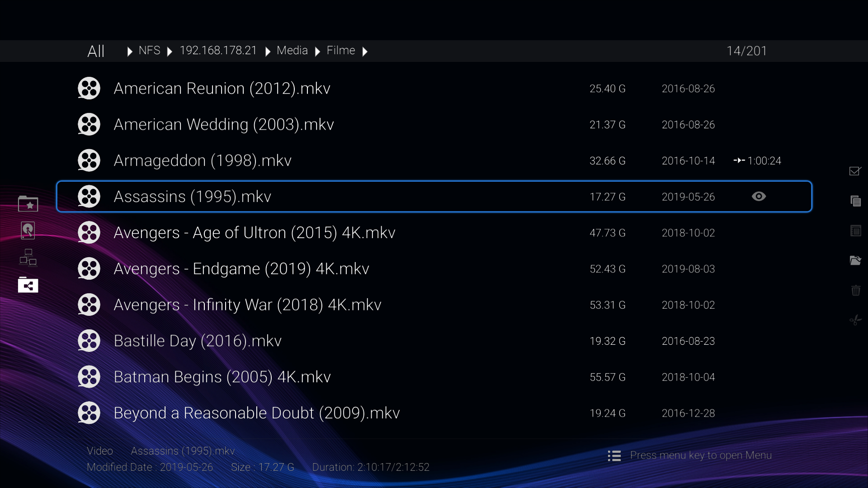Click the Delete trash icon

(x=855, y=290)
